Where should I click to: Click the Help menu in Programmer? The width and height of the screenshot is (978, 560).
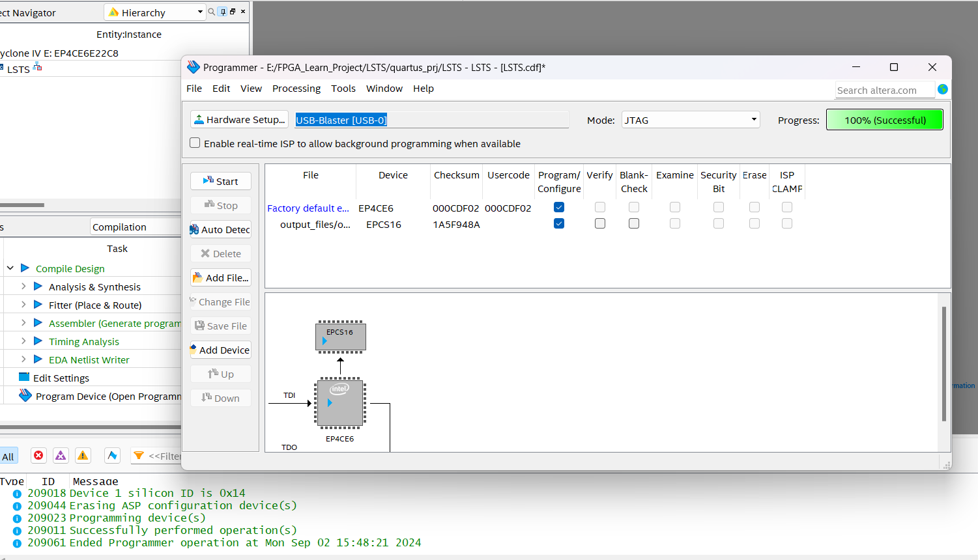tap(424, 89)
